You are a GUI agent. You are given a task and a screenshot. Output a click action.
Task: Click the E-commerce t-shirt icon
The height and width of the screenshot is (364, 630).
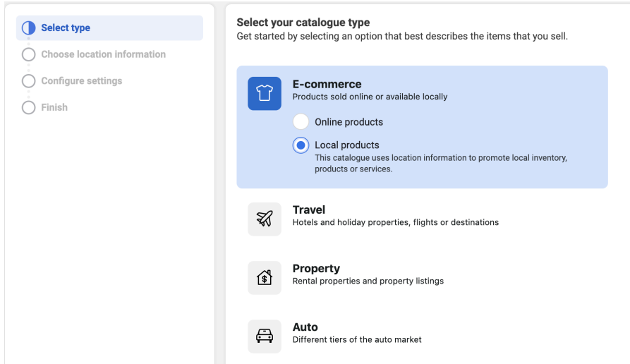tap(265, 93)
